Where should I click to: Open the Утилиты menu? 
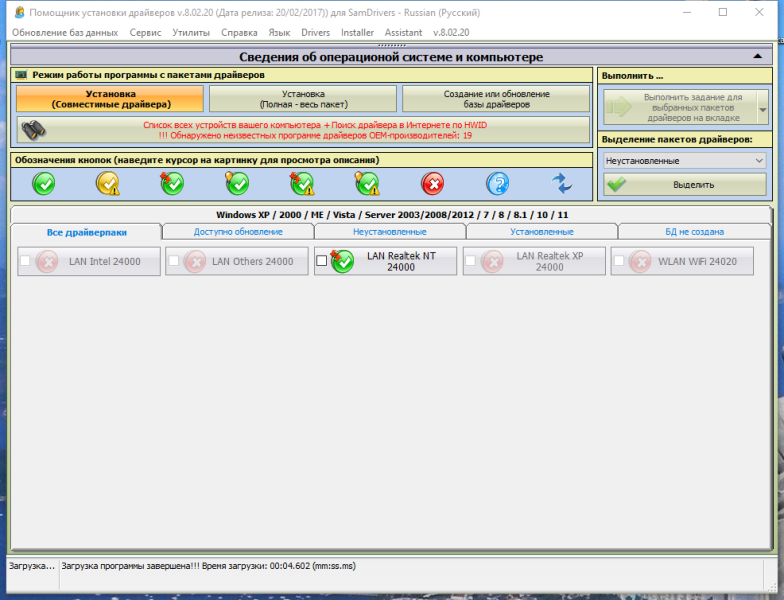(x=191, y=32)
